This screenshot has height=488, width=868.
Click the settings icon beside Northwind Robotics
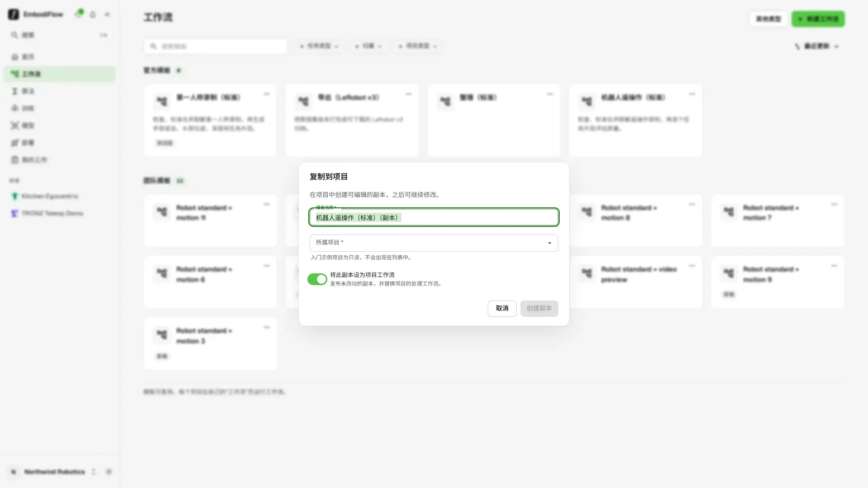coord(108,472)
